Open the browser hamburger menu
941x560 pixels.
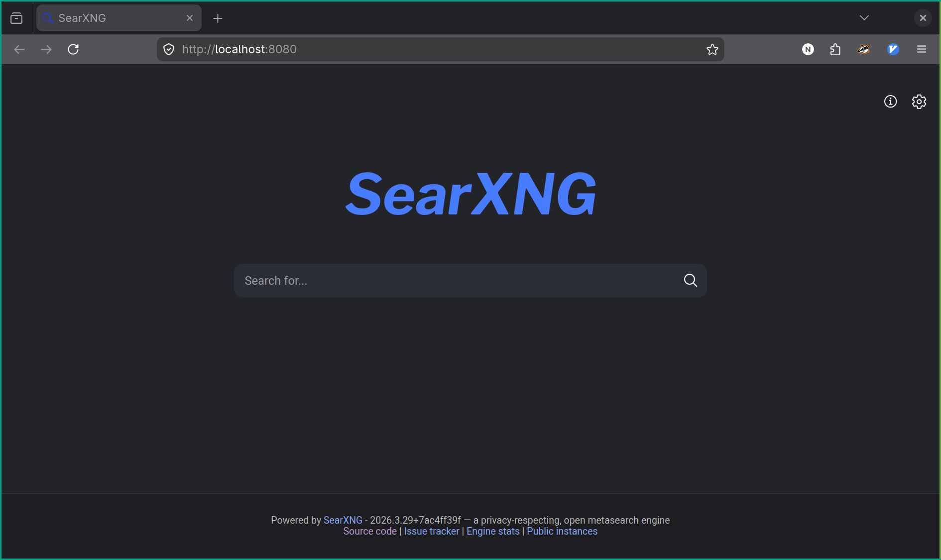coord(922,49)
